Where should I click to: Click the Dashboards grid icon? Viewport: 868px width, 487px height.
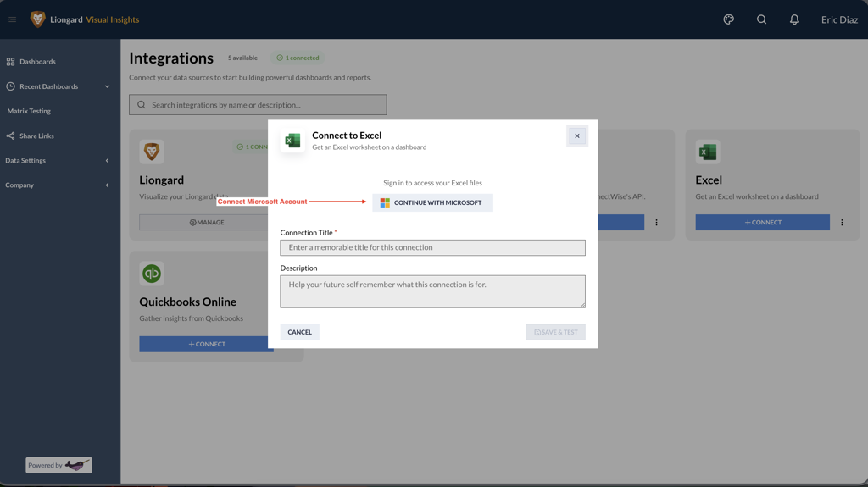click(10, 62)
